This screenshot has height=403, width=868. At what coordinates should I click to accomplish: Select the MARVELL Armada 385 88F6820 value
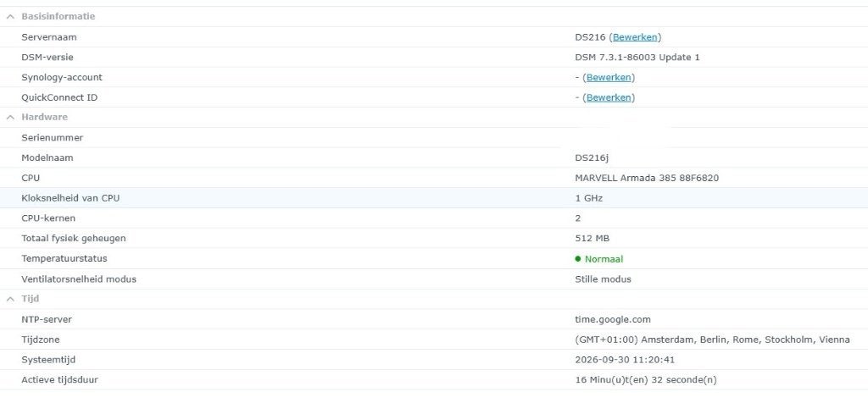[x=647, y=178]
